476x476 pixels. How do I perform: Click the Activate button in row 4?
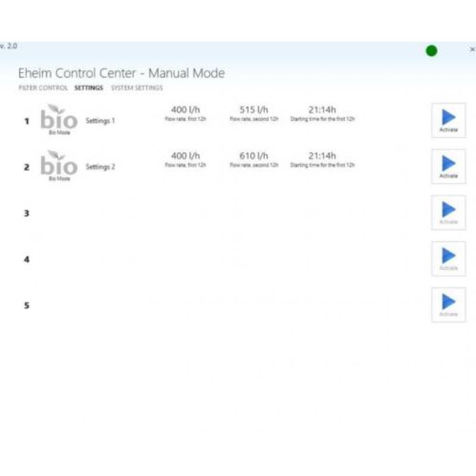(x=449, y=259)
